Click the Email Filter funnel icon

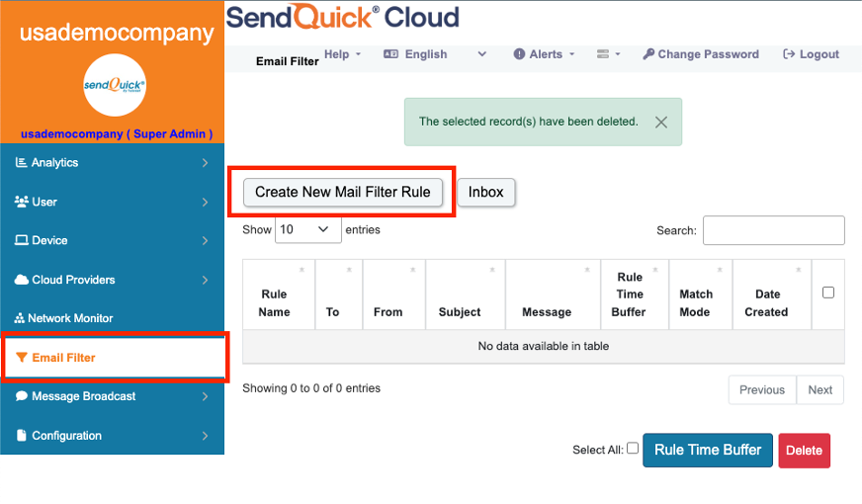click(x=22, y=358)
